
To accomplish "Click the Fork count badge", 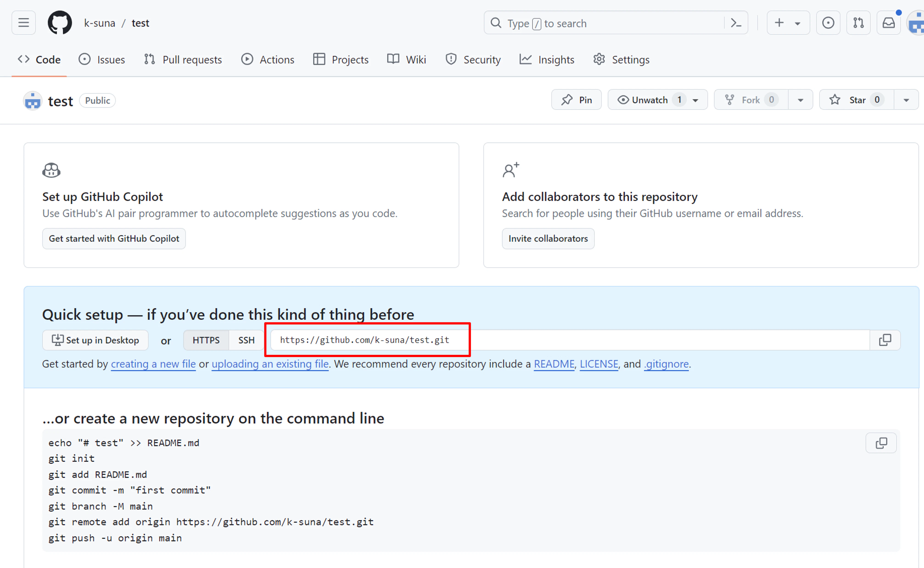I will [x=771, y=100].
